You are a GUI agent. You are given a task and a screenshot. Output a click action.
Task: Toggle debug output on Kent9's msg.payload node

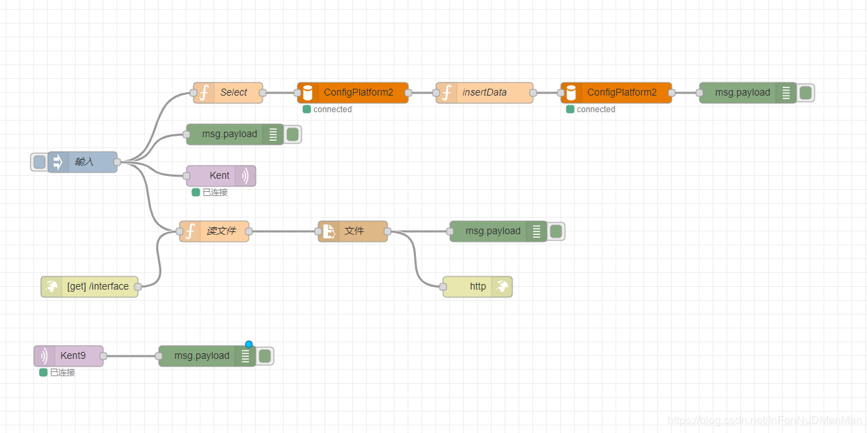(x=264, y=355)
